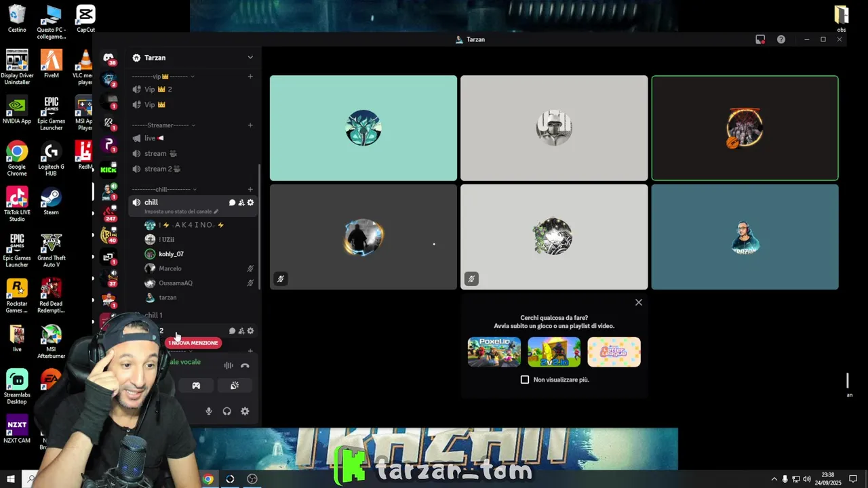Open the Tarzan server menu dropdown

click(250, 58)
